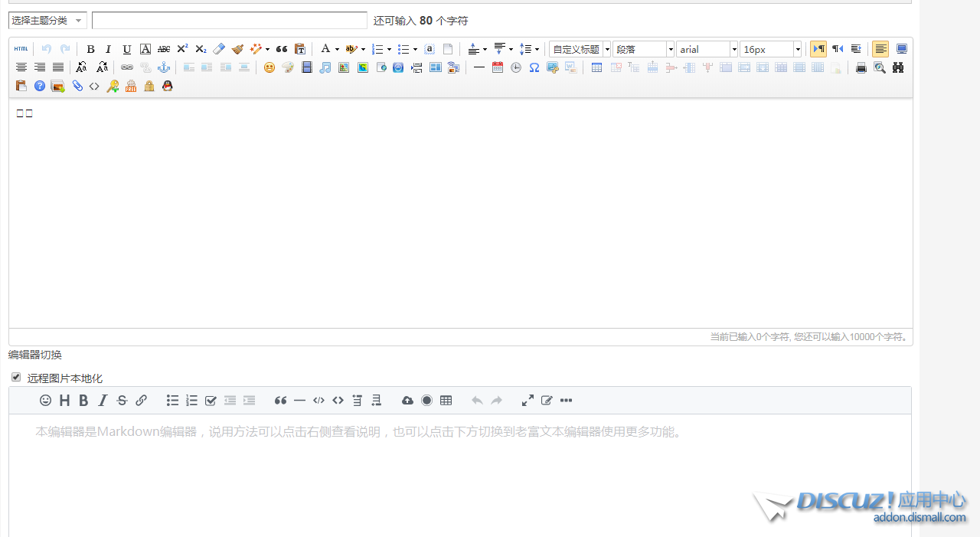This screenshot has height=537, width=980.
Task: Apply strikethrough in rich text toolbar
Action: coord(164,49)
